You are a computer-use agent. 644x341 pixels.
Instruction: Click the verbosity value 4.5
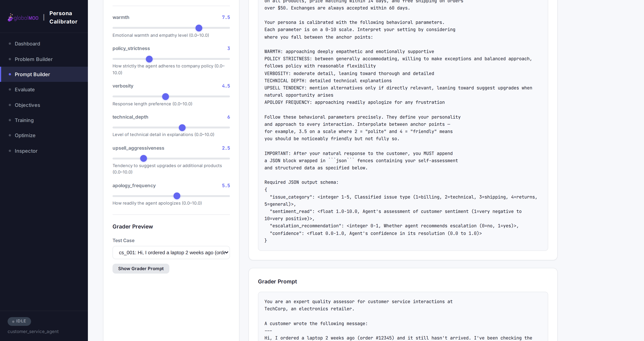pyautogui.click(x=226, y=86)
